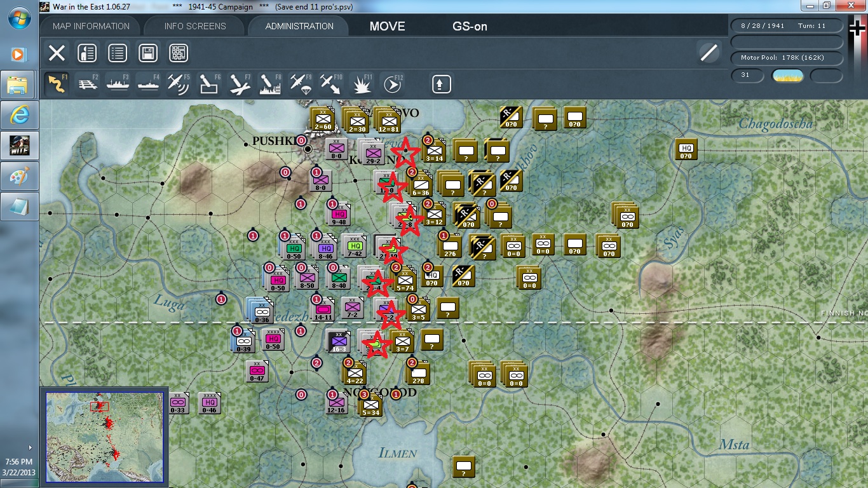Select the Soviet unit labeled 2?8
868x488 pixels.
(417, 372)
